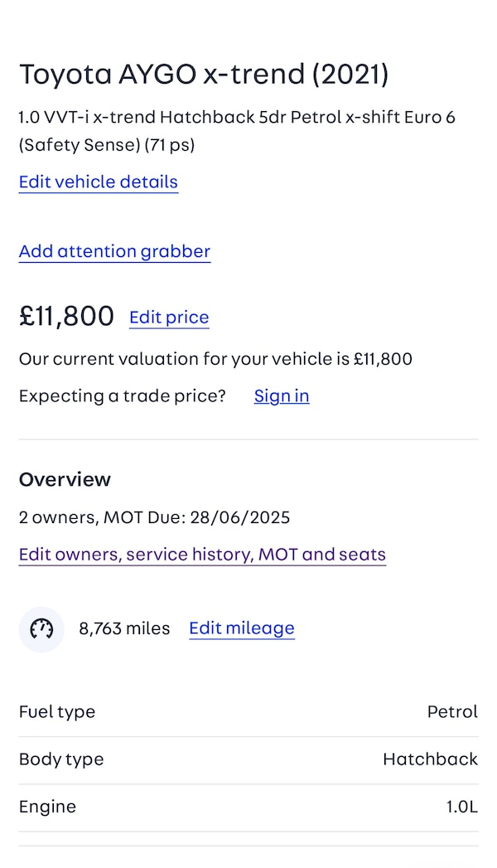497x868 pixels.
Task: Select the £11,800 price text
Action: pyautogui.click(x=66, y=316)
